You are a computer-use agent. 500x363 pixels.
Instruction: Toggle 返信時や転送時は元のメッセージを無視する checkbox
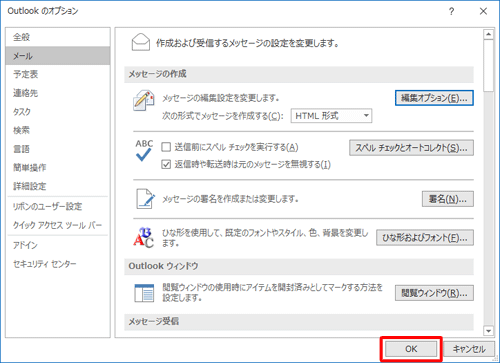tap(166, 164)
